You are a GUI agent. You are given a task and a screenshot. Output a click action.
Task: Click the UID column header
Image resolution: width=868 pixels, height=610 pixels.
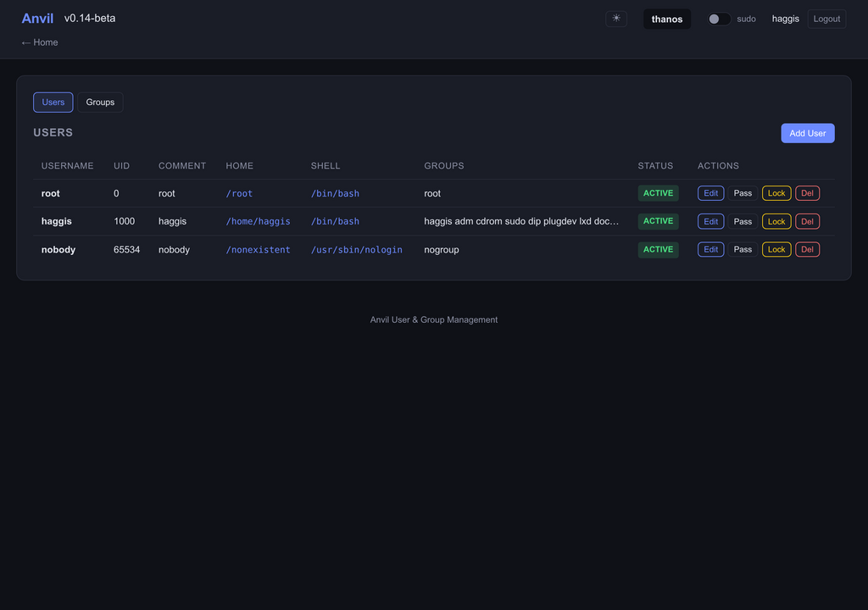(122, 166)
